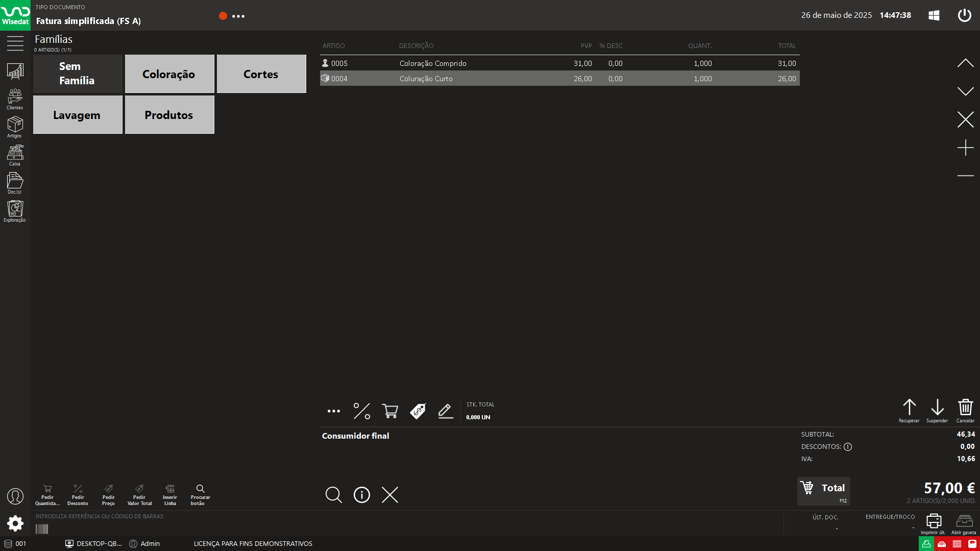
Task: Open the Exploração sidebar icon
Action: pos(15,211)
